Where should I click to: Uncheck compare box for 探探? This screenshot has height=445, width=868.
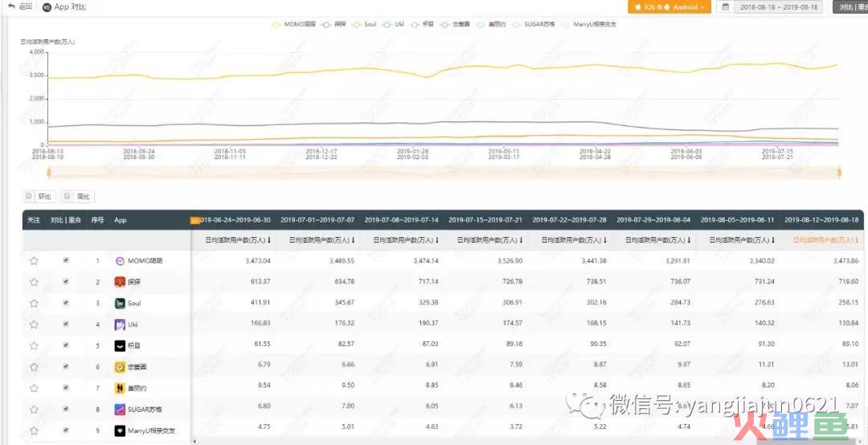tap(66, 281)
